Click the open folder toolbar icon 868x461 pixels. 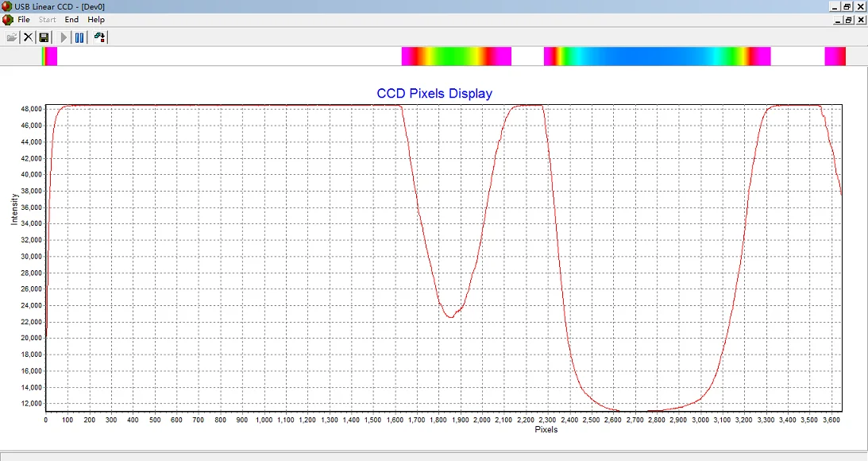[11, 37]
